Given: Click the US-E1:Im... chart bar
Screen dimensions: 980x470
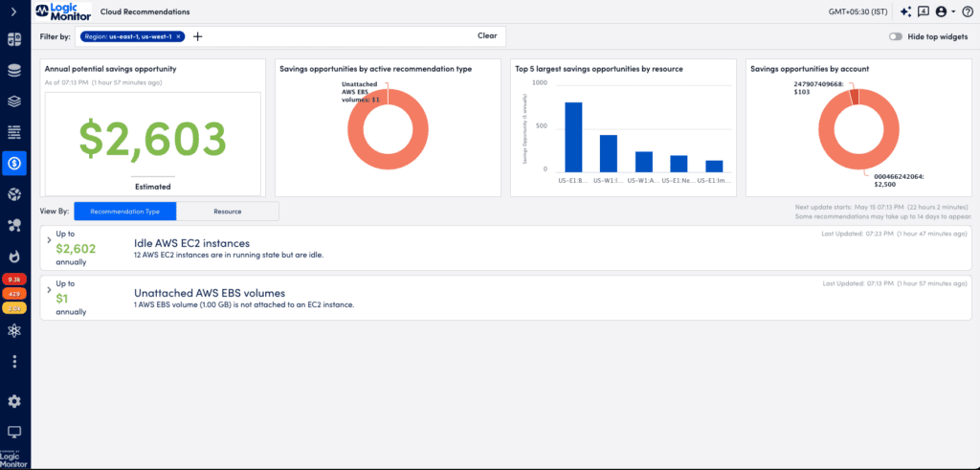Looking at the screenshot, I should coord(714,167).
